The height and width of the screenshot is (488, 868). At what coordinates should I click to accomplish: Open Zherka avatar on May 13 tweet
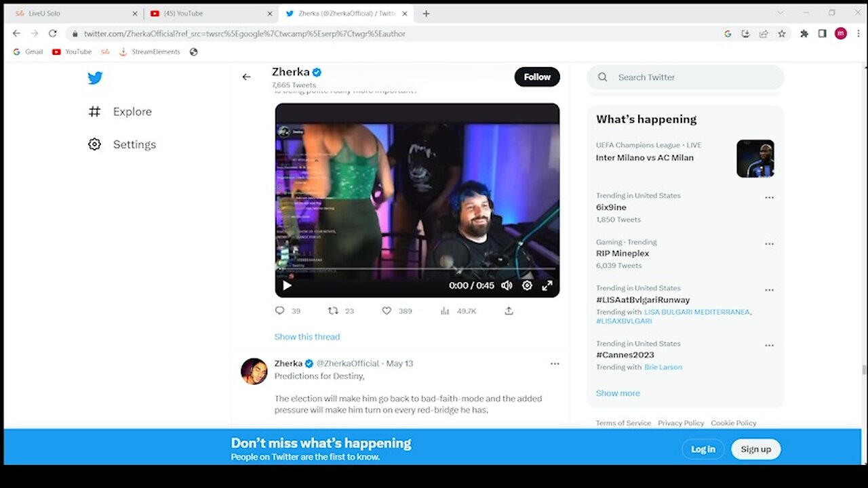[x=254, y=371]
